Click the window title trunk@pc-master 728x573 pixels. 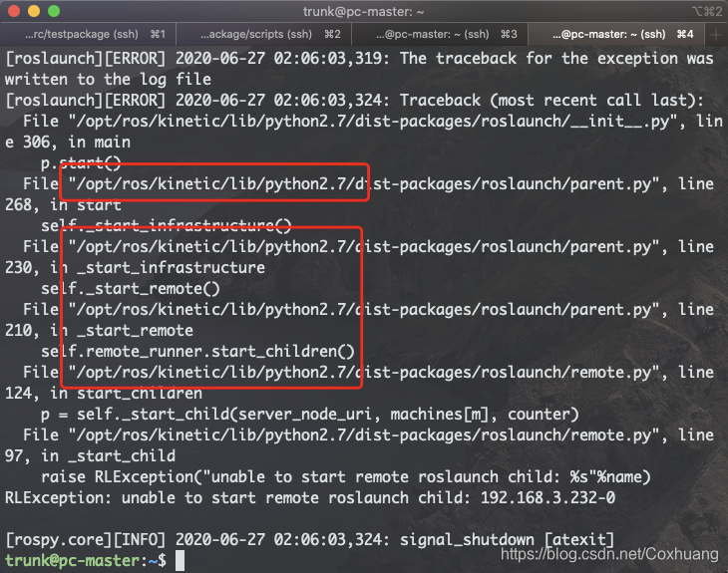[x=364, y=12]
